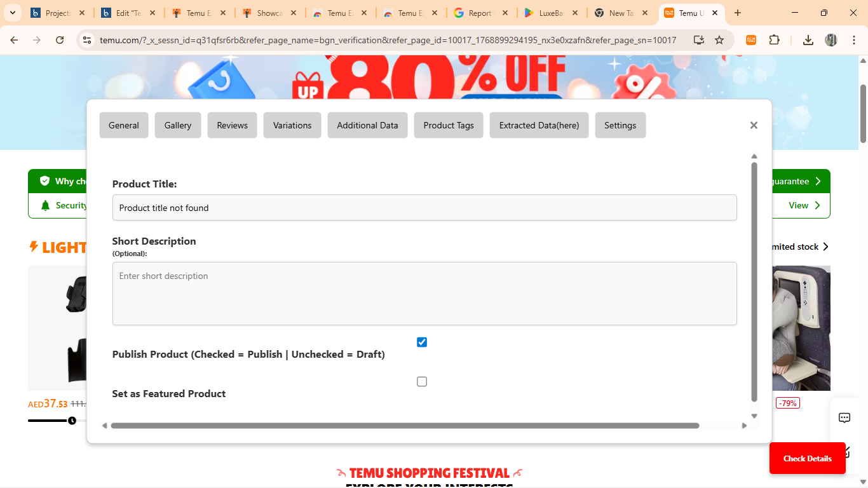
Task: Click the browser profile avatar icon
Action: (831, 39)
